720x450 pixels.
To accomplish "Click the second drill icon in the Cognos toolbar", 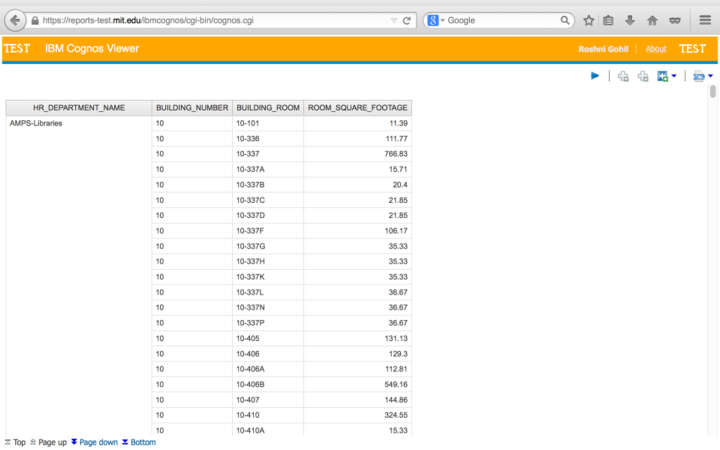I will pos(643,76).
